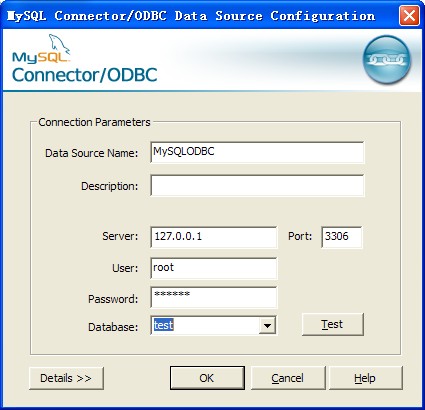Confirm the configuration with OK
This screenshot has width=425, height=410.
coord(207,378)
